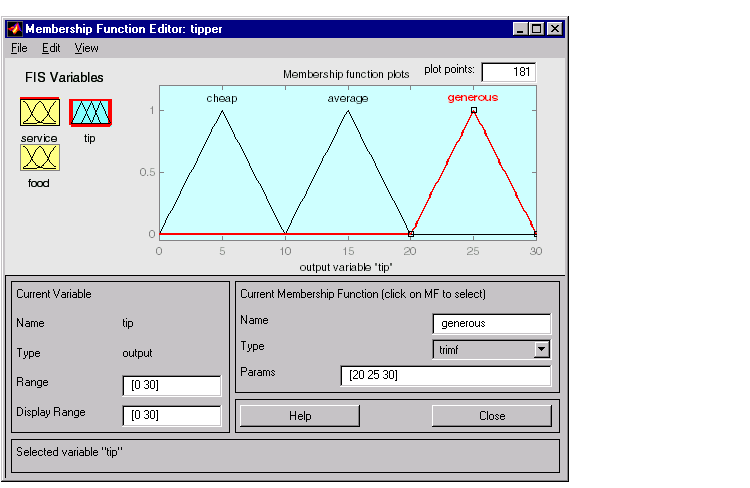Click the generous membership function label

point(472,98)
